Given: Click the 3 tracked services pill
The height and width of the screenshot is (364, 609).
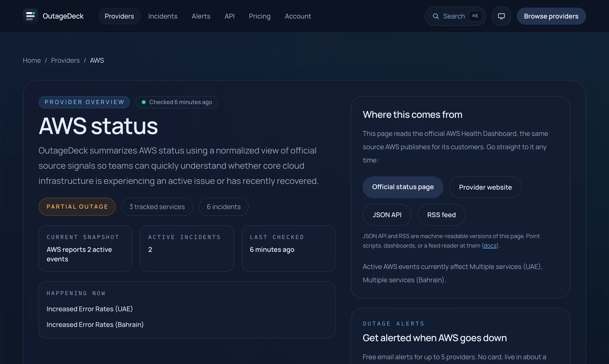Looking at the screenshot, I should click(157, 207).
